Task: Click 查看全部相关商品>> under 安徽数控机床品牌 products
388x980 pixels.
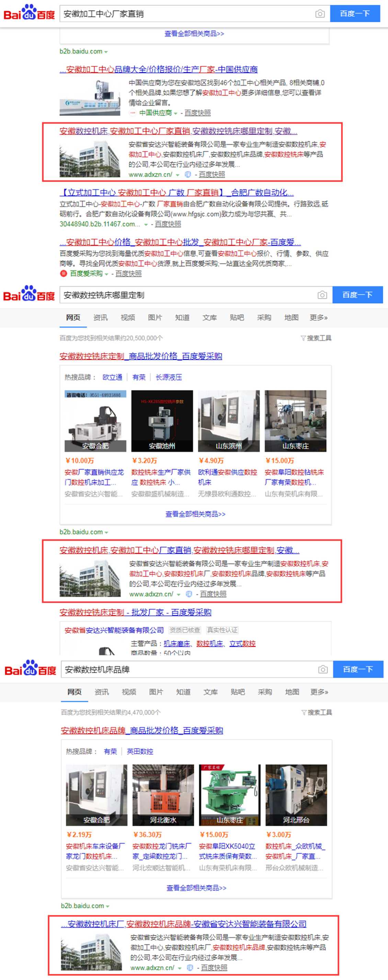Action: point(196,888)
